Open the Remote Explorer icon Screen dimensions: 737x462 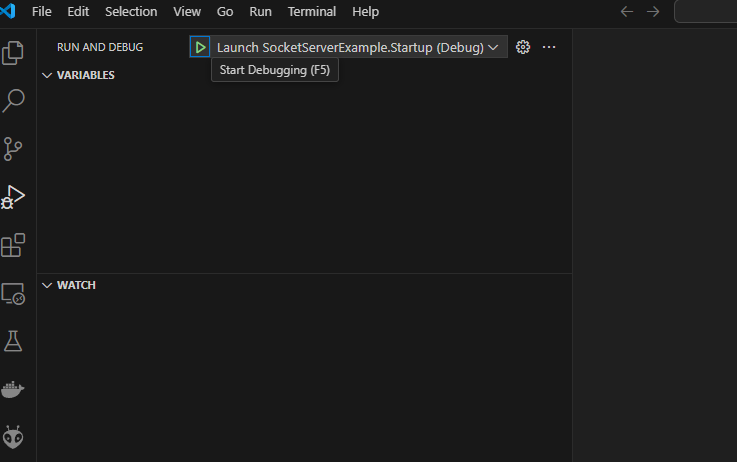13,293
